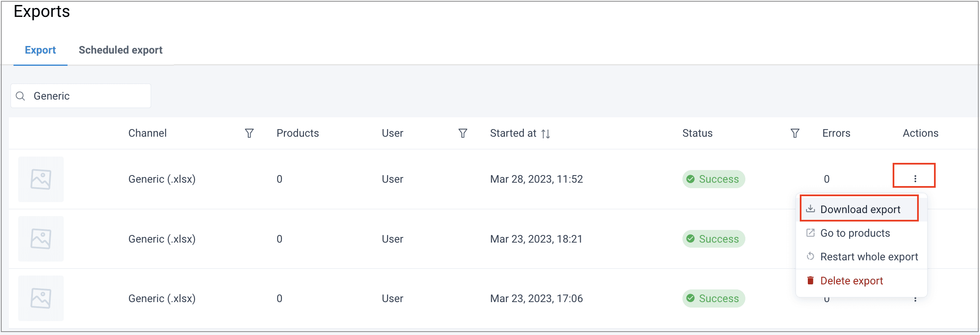Switch to the Scheduled export tab
Image resolution: width=980 pixels, height=335 pixels.
coord(121,50)
